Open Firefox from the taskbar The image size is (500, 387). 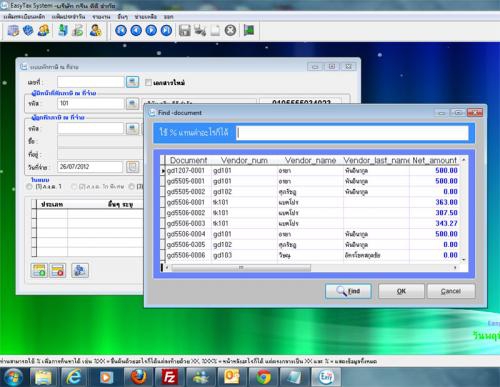139,377
